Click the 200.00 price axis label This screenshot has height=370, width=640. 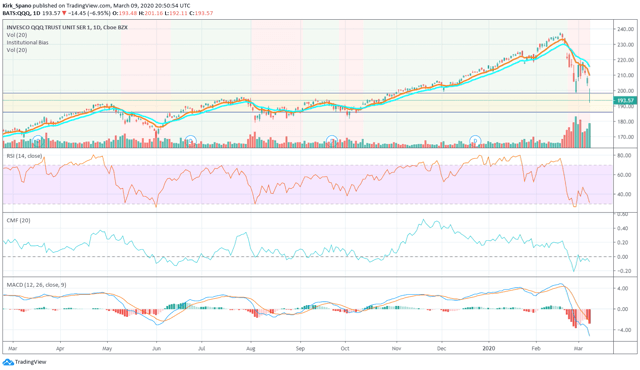(x=625, y=91)
